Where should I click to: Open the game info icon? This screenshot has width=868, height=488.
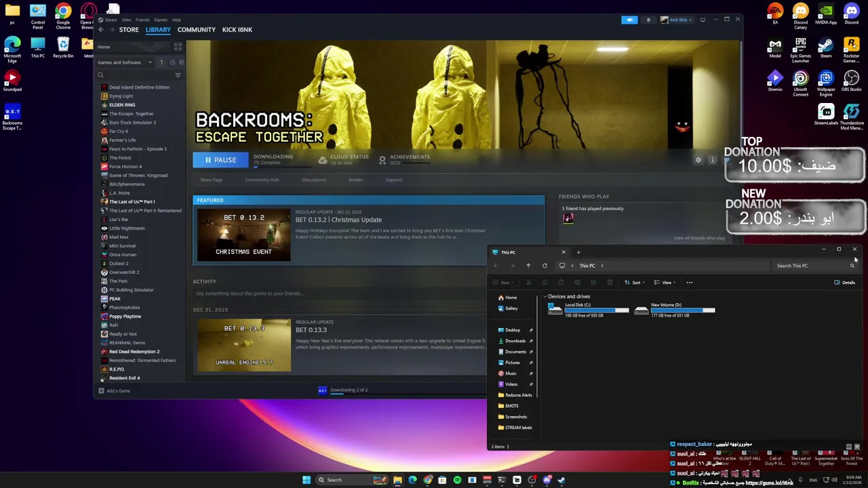713,160
